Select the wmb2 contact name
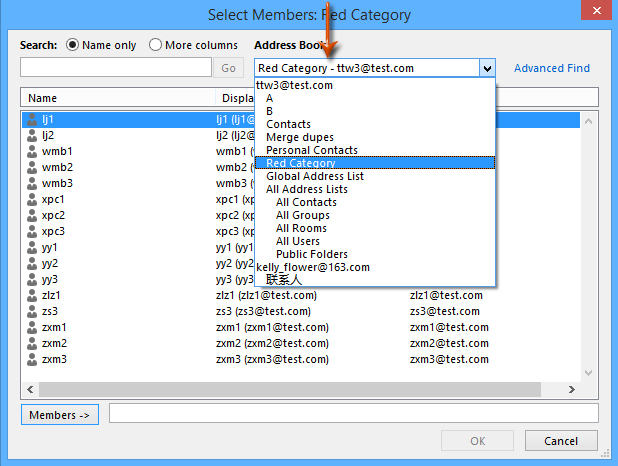The width and height of the screenshot is (618, 466). point(58,168)
